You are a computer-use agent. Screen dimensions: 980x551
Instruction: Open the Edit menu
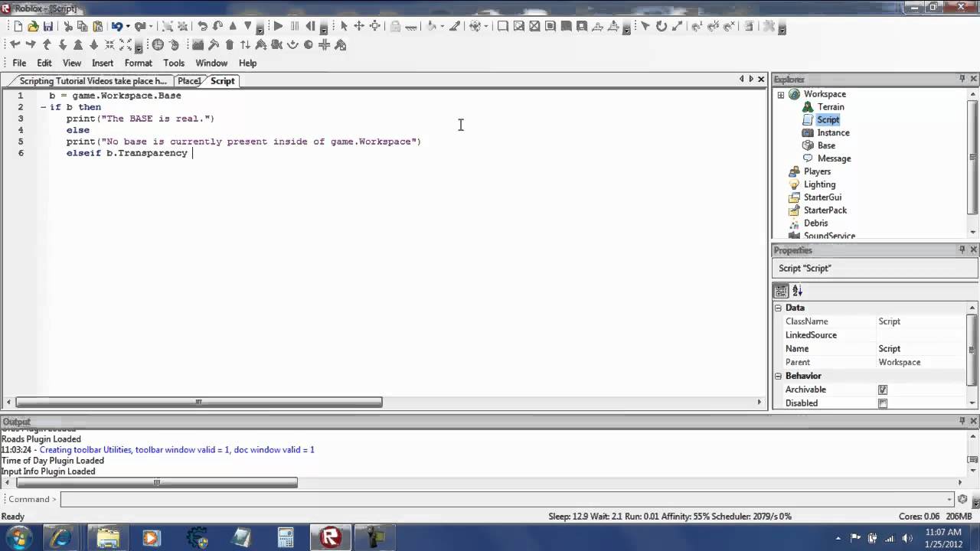point(44,63)
